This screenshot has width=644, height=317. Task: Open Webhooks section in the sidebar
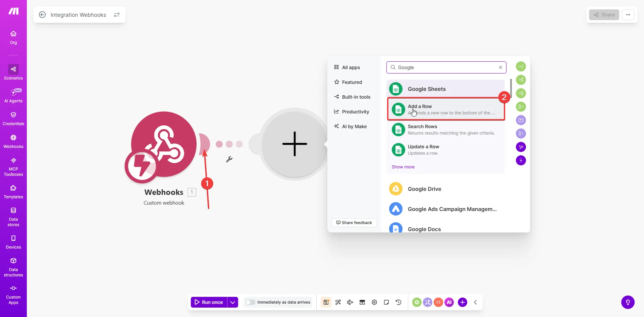[x=13, y=142]
